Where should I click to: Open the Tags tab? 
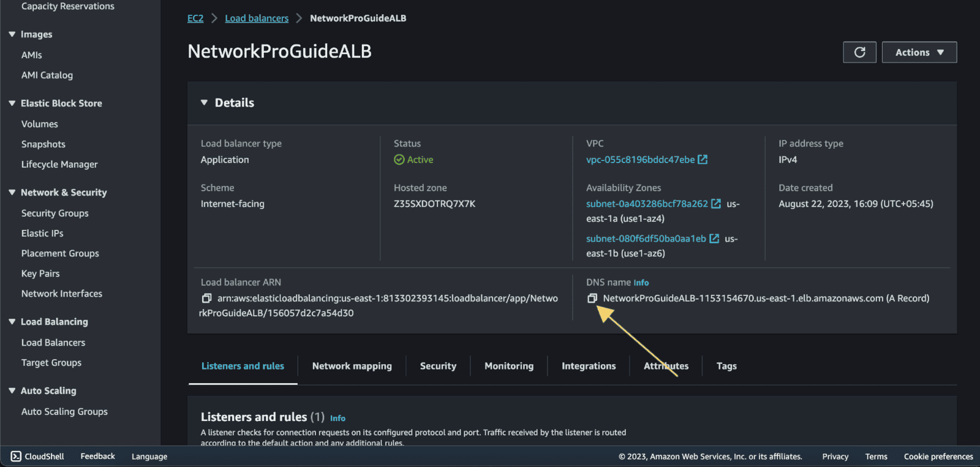click(x=726, y=366)
